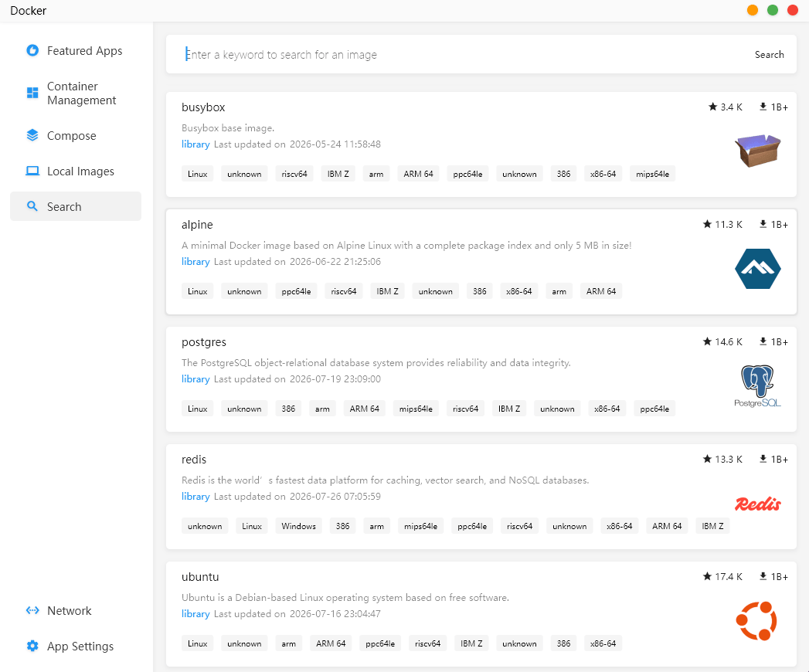The image size is (809, 672).
Task: Click the download icon on redis card
Action: point(763,459)
